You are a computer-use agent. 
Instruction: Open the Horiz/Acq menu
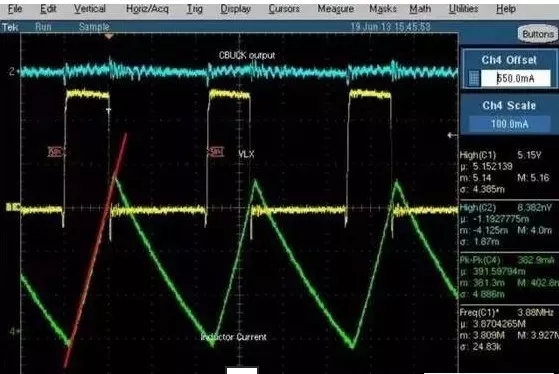tap(147, 9)
